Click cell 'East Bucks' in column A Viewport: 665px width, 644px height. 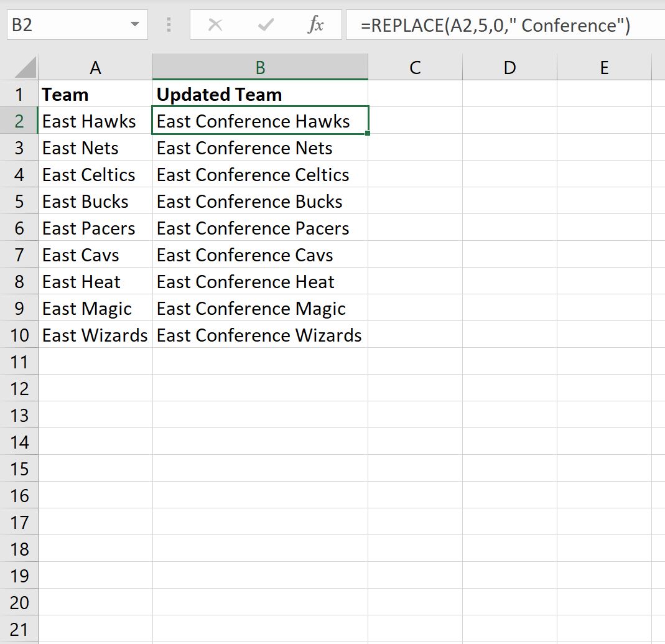pyautogui.click(x=95, y=201)
